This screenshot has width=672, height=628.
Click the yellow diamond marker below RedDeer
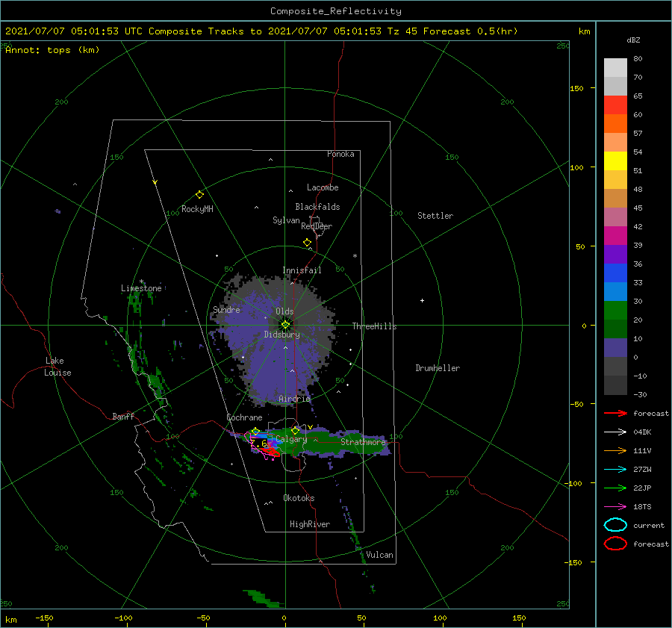307,243
